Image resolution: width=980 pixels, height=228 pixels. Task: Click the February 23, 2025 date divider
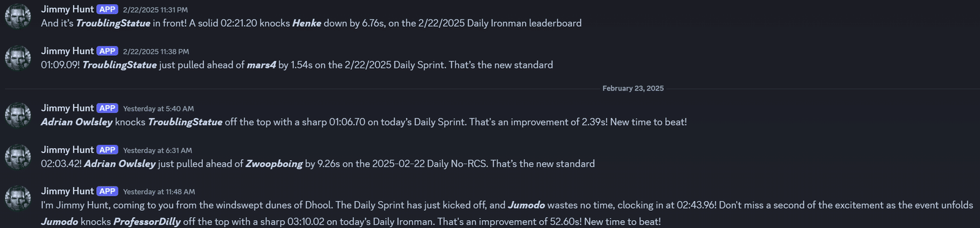tap(633, 88)
